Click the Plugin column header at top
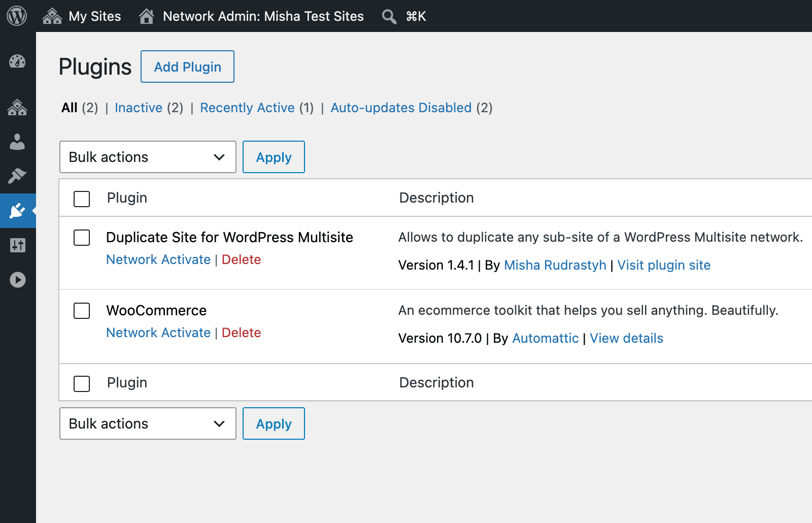The height and width of the screenshot is (523, 812). 127,198
